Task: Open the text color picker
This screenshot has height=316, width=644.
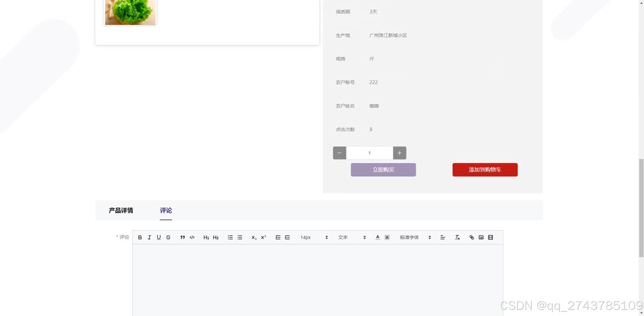Action: point(378,237)
